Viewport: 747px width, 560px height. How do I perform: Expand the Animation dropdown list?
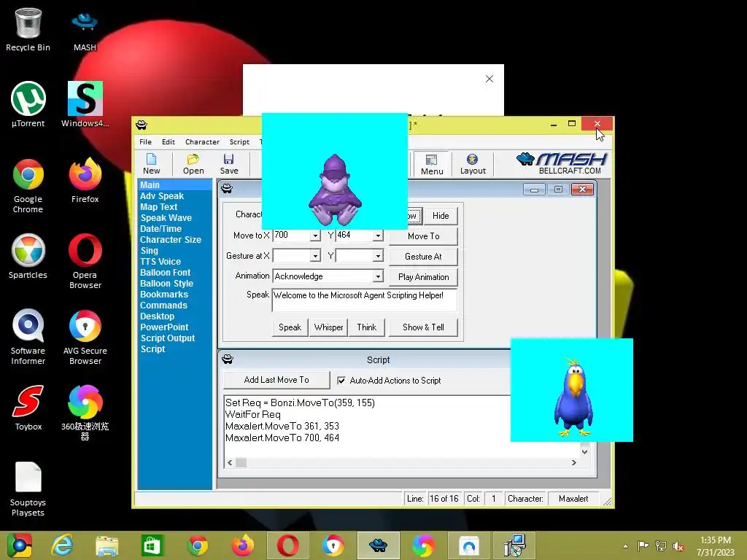click(378, 276)
